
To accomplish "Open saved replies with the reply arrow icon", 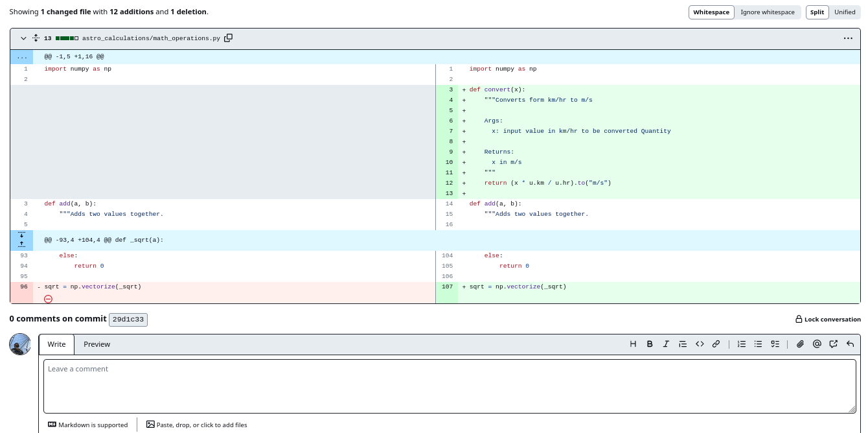I will (x=851, y=344).
